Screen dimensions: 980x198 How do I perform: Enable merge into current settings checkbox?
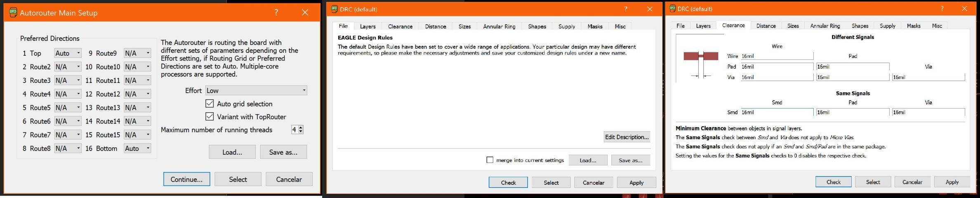tap(490, 160)
